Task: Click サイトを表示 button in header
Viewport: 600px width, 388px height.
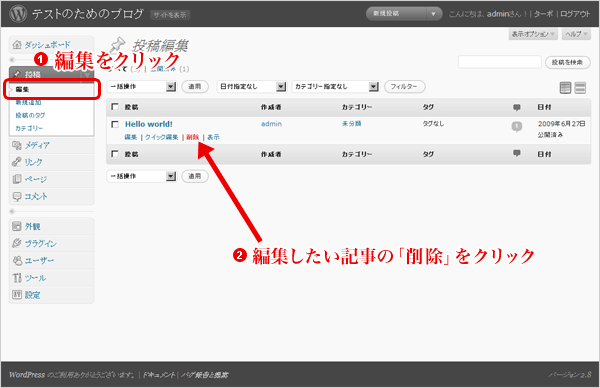Action: coord(170,15)
